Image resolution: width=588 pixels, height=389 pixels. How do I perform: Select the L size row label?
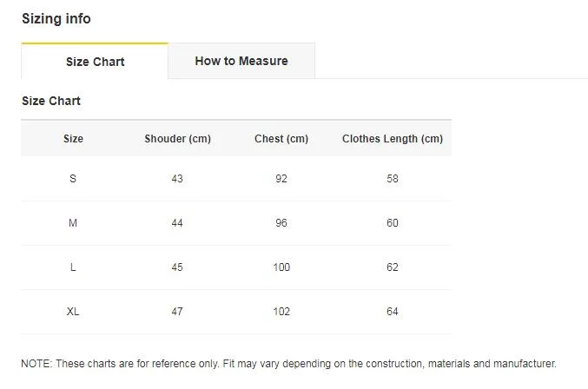(x=73, y=267)
